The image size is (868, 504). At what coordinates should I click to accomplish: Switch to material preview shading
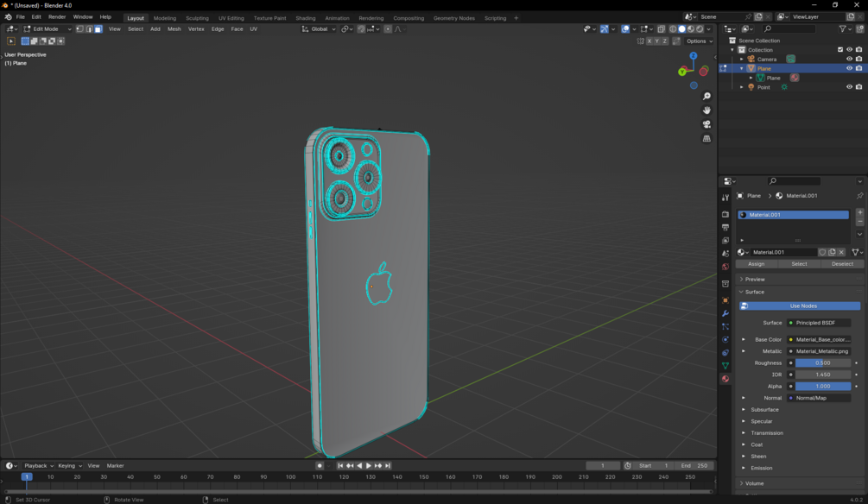(690, 28)
